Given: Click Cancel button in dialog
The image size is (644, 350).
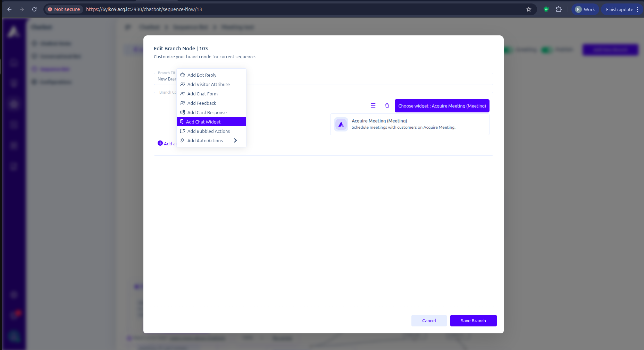Looking at the screenshot, I should pos(429,321).
